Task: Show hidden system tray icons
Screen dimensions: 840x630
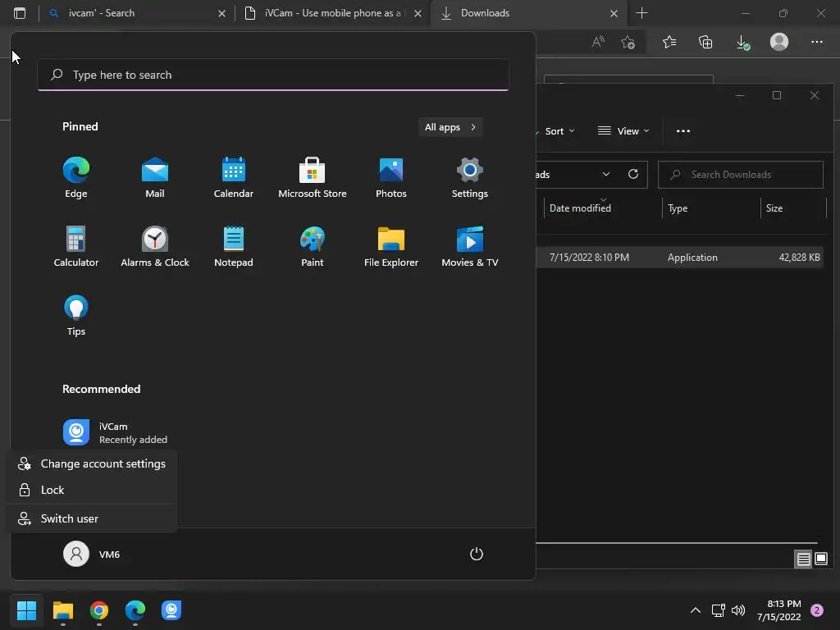Action: pos(696,610)
